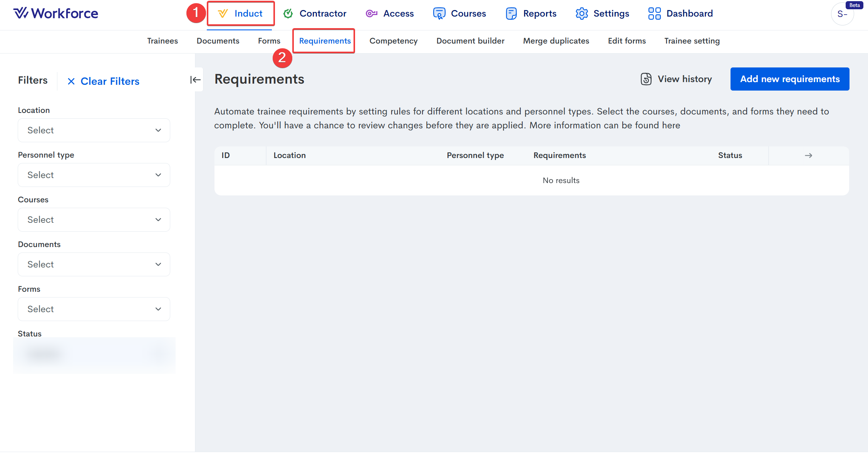Click the Workforce logo

56,13
